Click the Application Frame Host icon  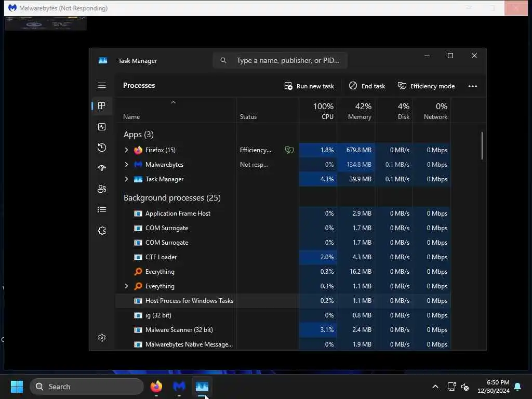pos(138,214)
